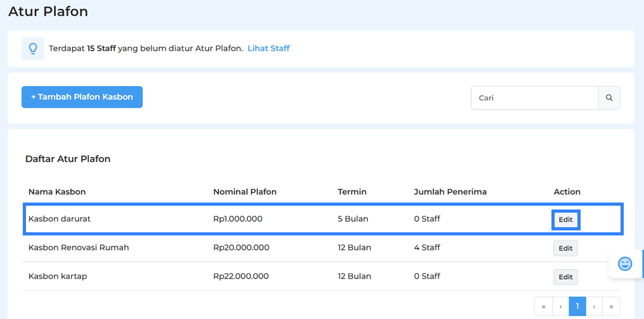Go to first page with double-left arrow
The height and width of the screenshot is (319, 644).
pos(543,306)
